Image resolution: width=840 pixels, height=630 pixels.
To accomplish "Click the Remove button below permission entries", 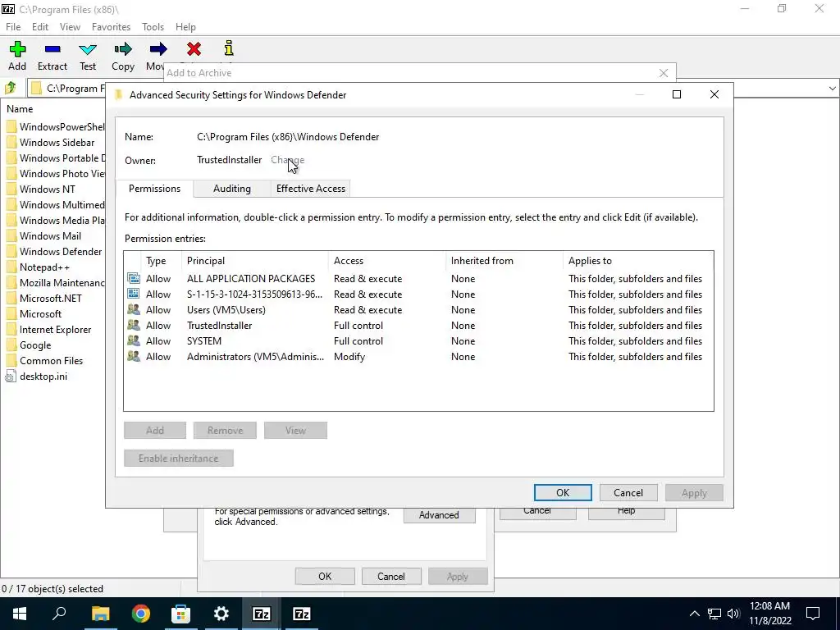I will coord(225,430).
